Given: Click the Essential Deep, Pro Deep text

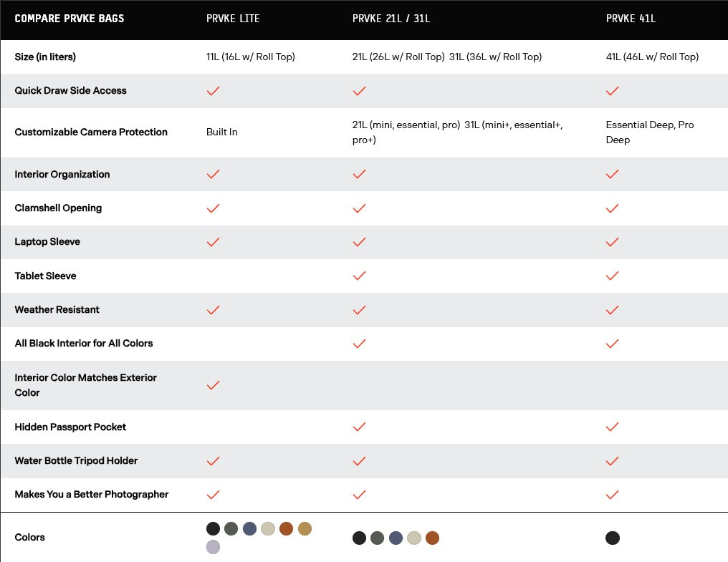Looking at the screenshot, I should pyautogui.click(x=649, y=132).
